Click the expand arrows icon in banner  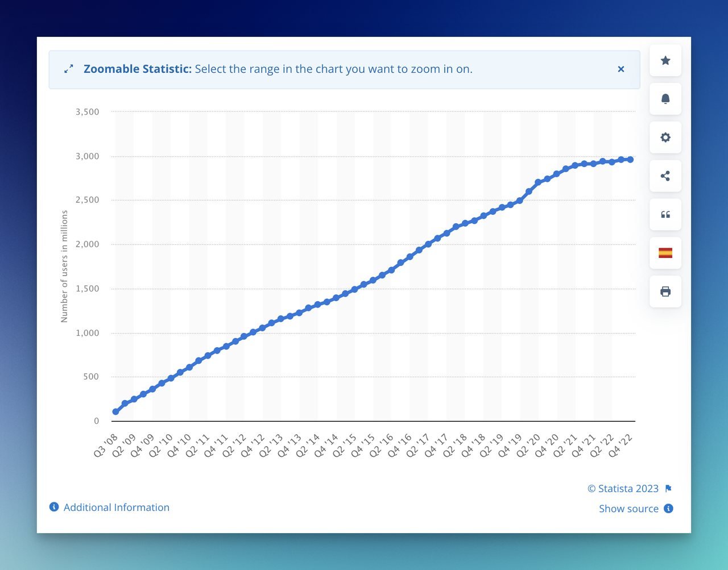tap(69, 69)
